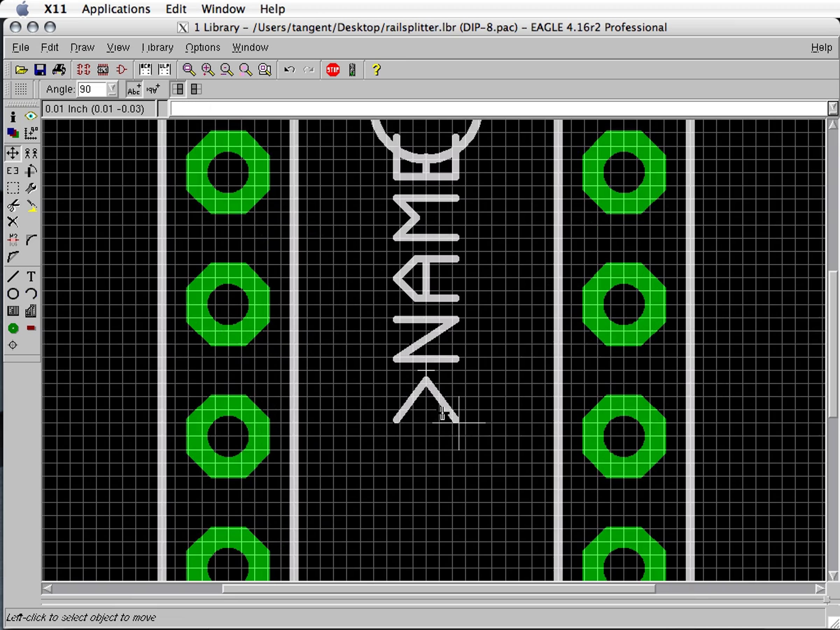Expand the Angle dropdown arrow

tap(112, 90)
